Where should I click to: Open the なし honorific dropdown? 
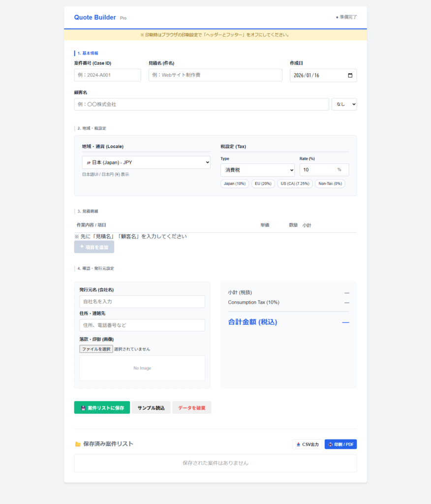pos(344,104)
